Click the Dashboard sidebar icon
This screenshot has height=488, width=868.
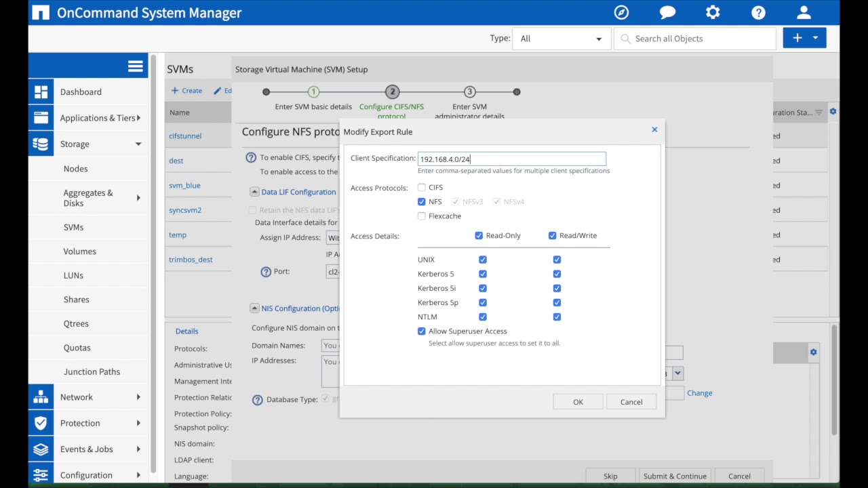click(41, 91)
